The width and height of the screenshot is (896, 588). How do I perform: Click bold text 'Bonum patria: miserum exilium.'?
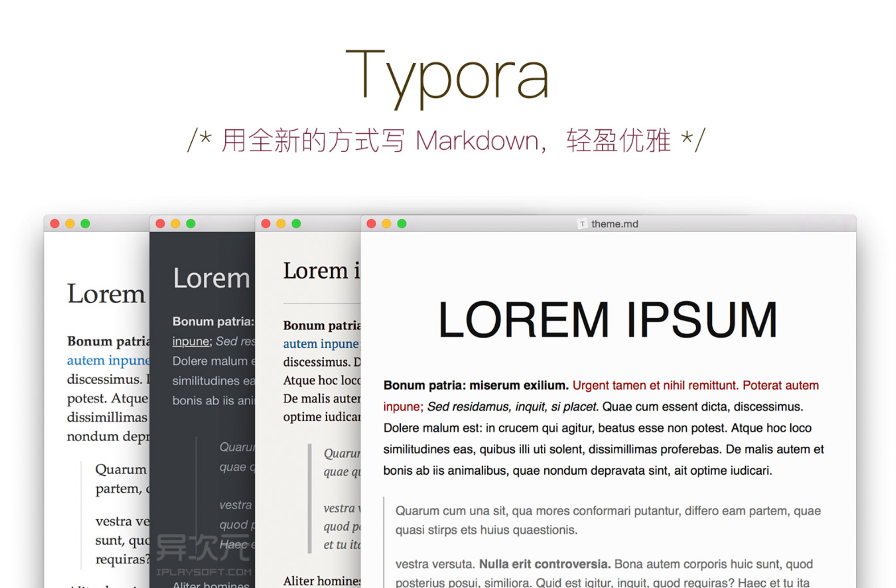coord(476,385)
